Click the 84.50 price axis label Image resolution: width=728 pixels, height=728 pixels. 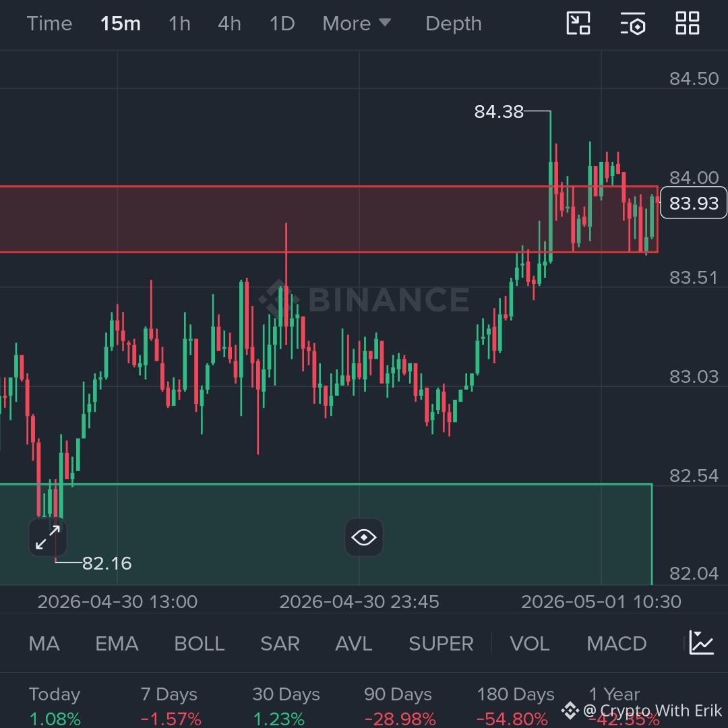pos(694,78)
